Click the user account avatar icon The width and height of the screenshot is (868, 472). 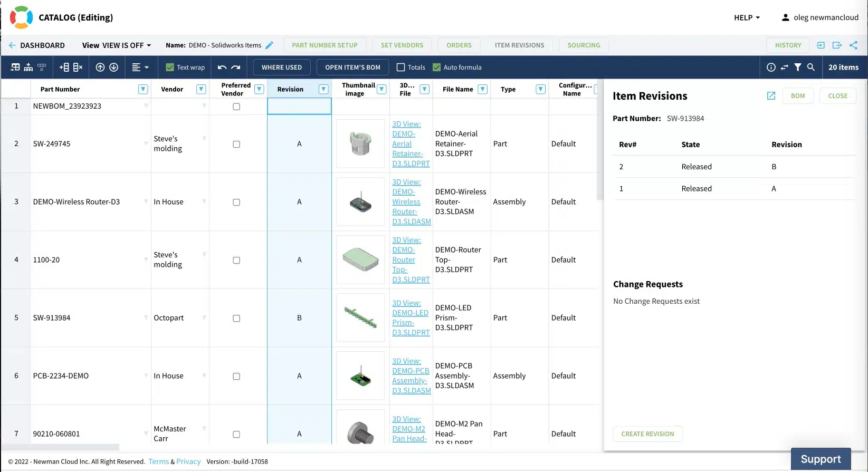pyautogui.click(x=785, y=17)
